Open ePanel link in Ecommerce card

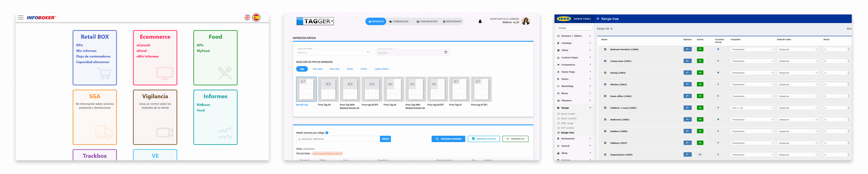(142, 51)
